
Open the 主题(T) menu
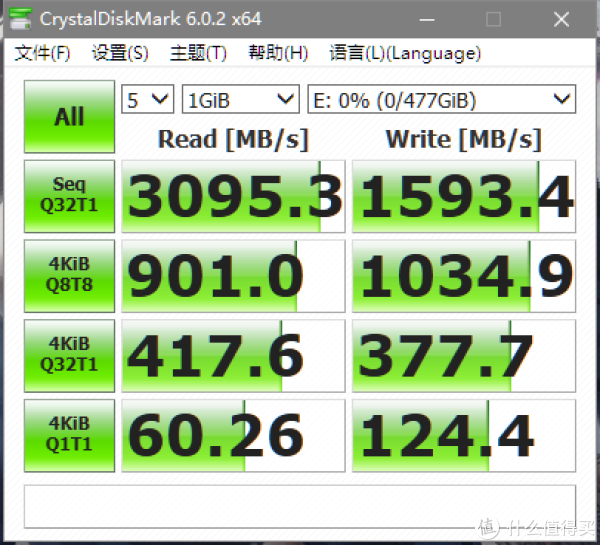199,53
